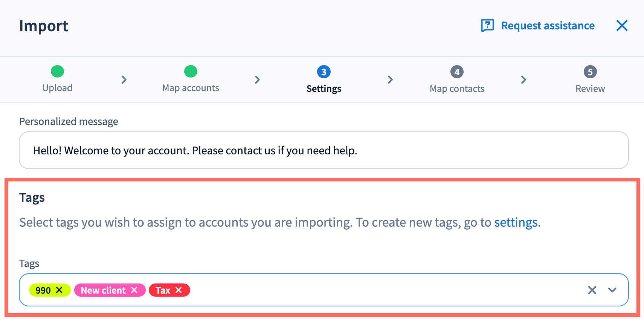Remove the Tax tag
The width and height of the screenshot is (644, 326).
(x=179, y=290)
